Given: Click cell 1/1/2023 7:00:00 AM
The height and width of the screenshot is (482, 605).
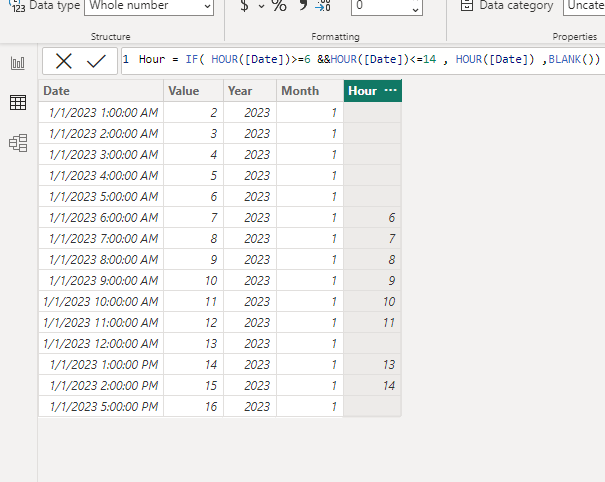Looking at the screenshot, I should pyautogui.click(x=101, y=238).
